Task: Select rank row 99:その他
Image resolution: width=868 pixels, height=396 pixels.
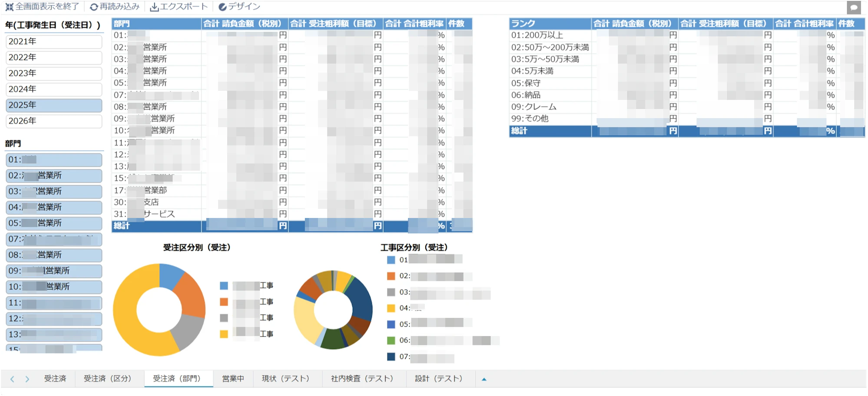Action: 687,119
